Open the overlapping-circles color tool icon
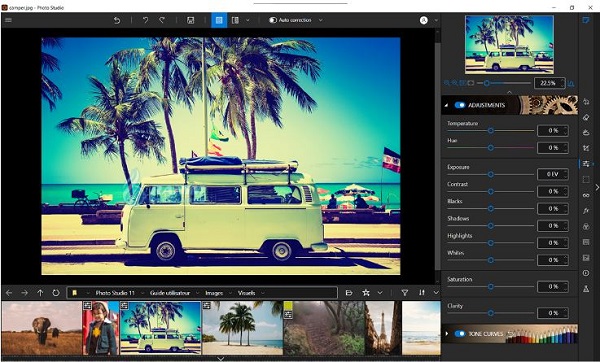Image resolution: width=600 pixels, height=362 pixels. (586, 227)
